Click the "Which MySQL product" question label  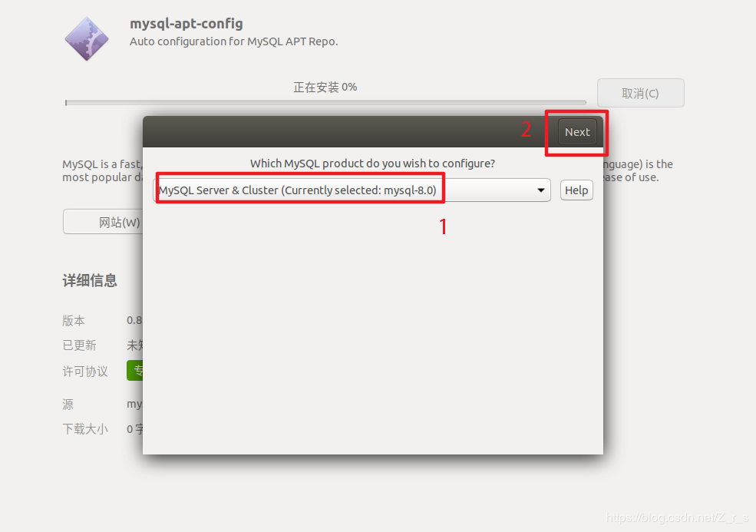point(372,164)
